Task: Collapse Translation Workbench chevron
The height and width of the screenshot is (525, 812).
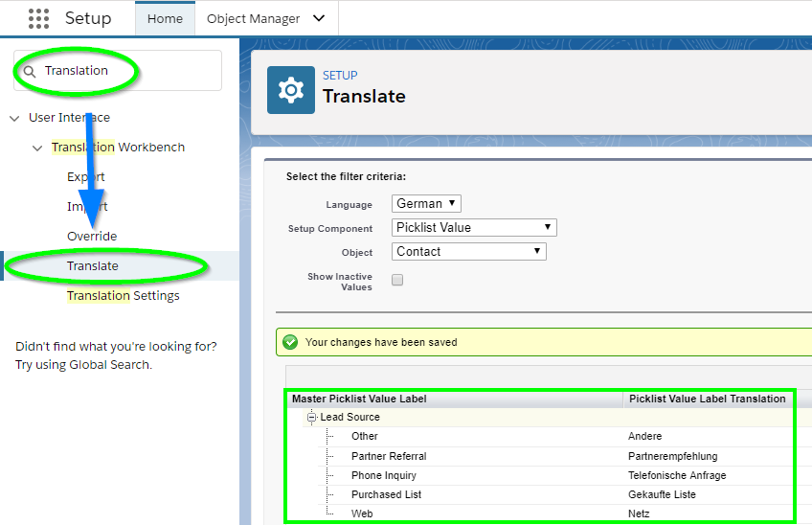Action: 37,148
